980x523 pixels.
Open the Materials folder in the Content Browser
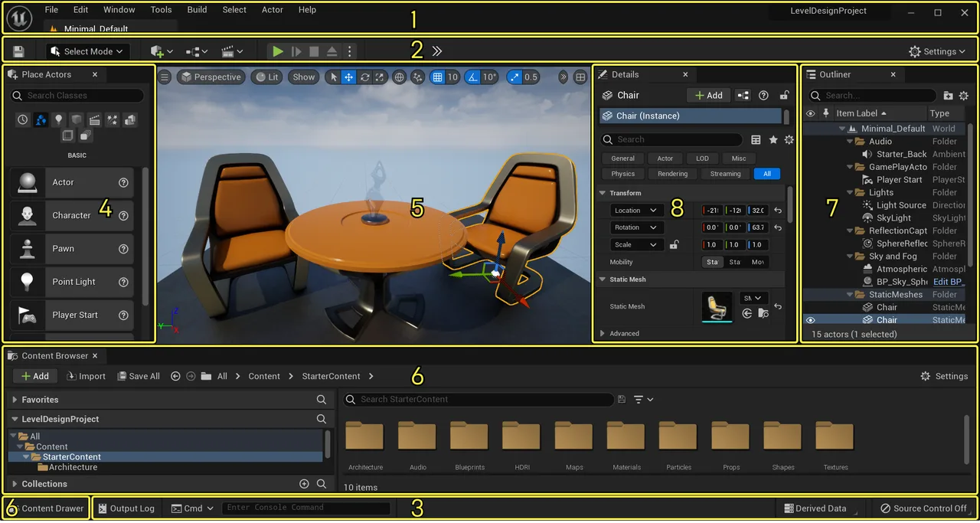click(x=626, y=445)
